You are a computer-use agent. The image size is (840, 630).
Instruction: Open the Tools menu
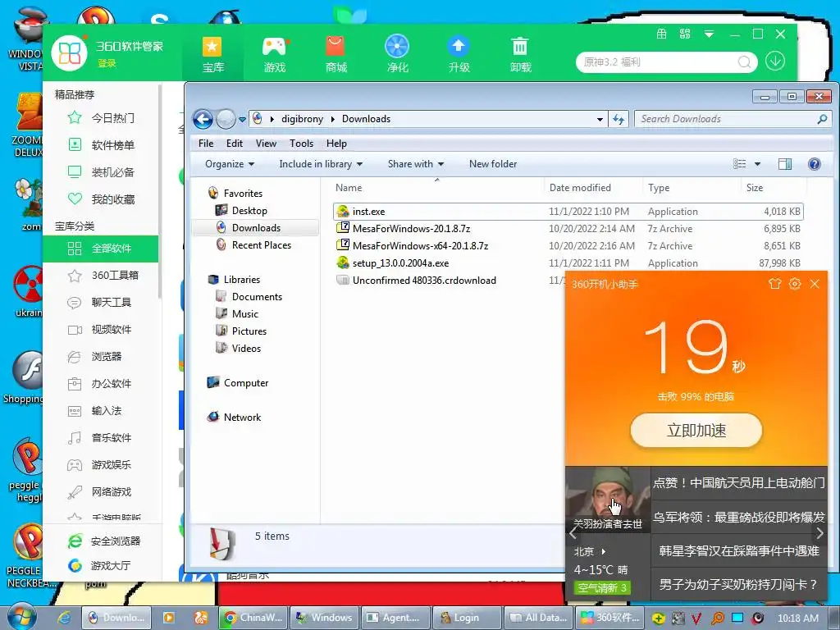(301, 144)
